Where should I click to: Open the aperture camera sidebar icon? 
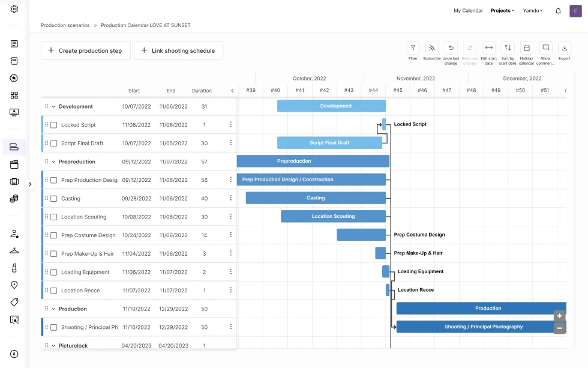pos(14,78)
